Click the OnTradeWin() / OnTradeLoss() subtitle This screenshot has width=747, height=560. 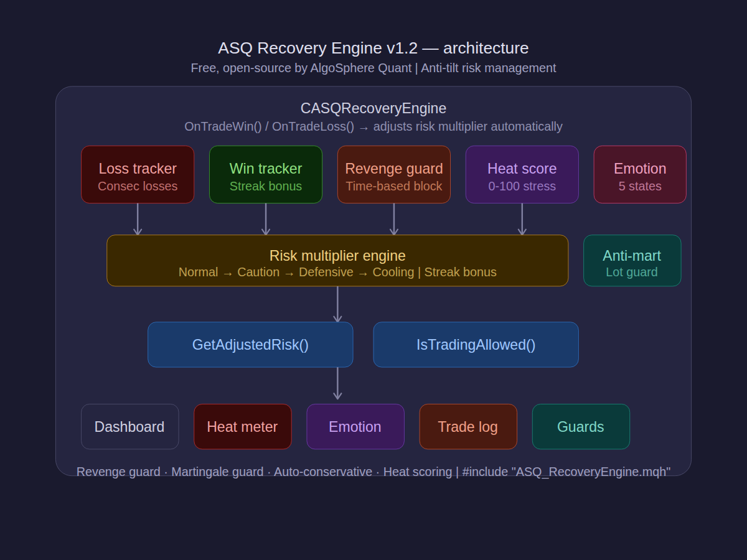point(374,126)
